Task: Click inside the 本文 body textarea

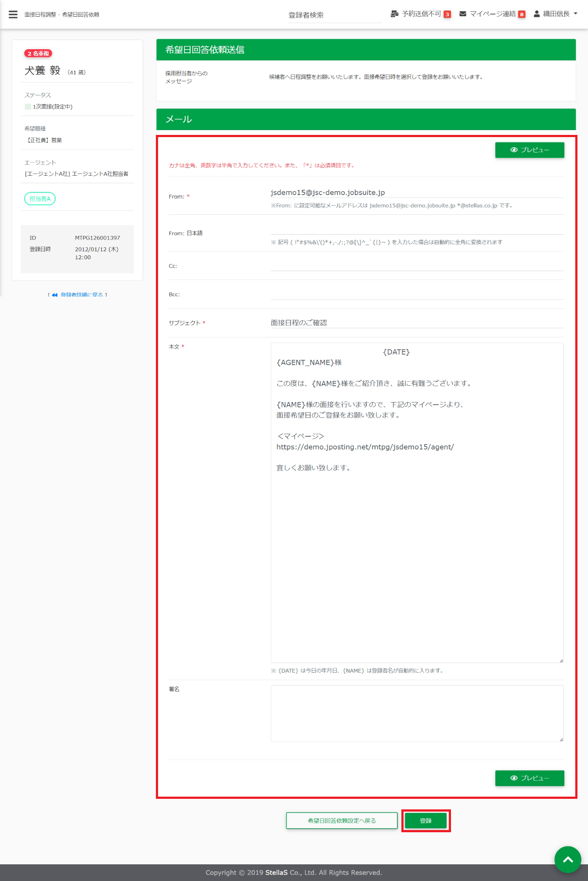Action: (416, 549)
